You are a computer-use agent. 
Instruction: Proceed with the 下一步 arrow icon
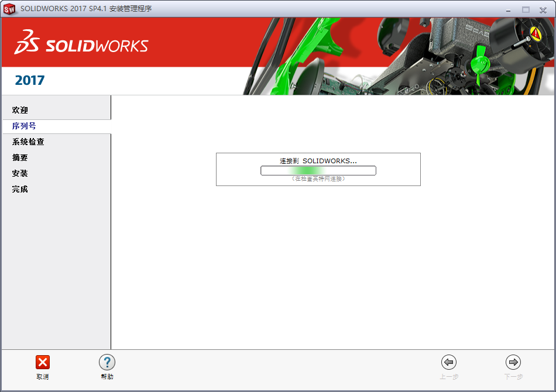pyautogui.click(x=513, y=362)
